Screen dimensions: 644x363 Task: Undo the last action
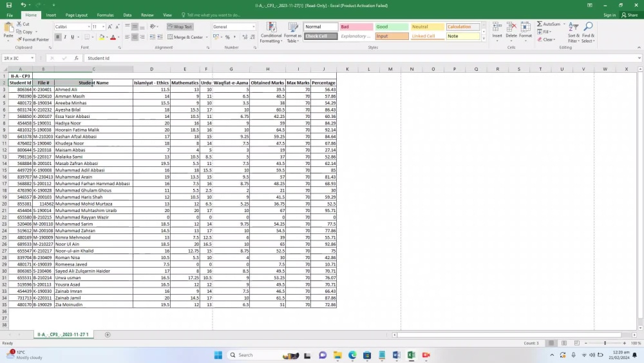(x=23, y=5)
